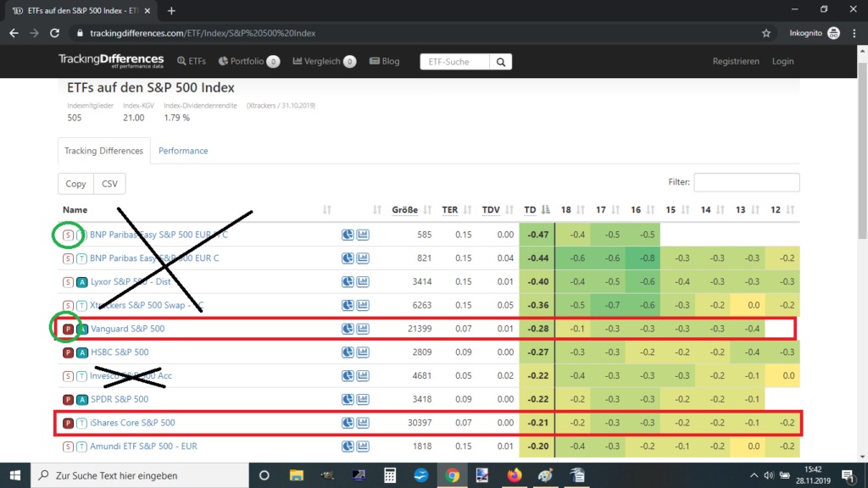Click the chart icon in the row with size 821
868x488 pixels.
363,258
